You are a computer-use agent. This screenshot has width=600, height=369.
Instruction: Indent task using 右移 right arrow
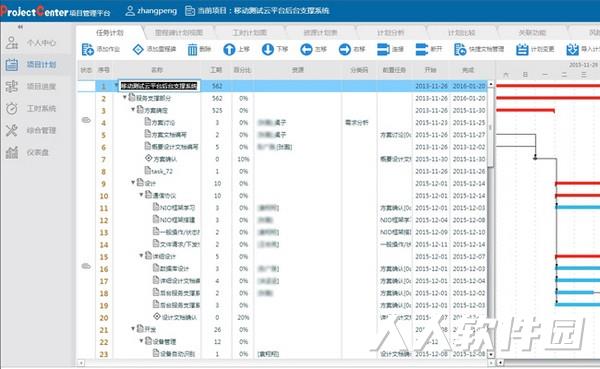[345, 49]
